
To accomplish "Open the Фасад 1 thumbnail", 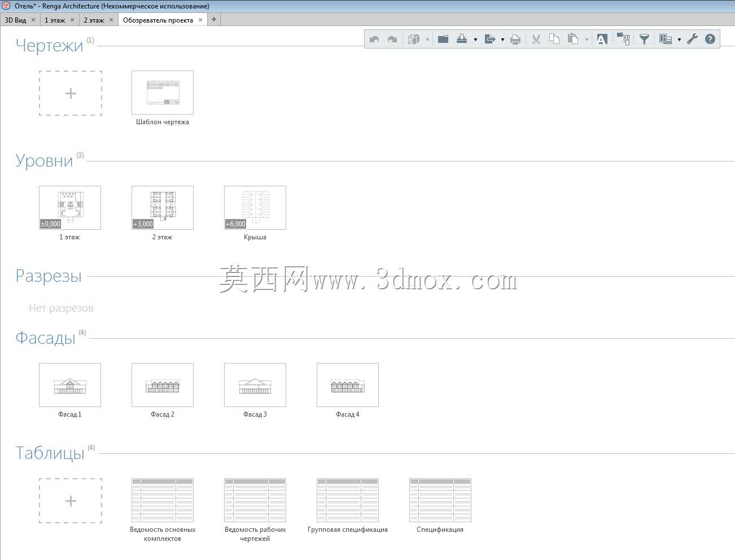I will pyautogui.click(x=70, y=385).
